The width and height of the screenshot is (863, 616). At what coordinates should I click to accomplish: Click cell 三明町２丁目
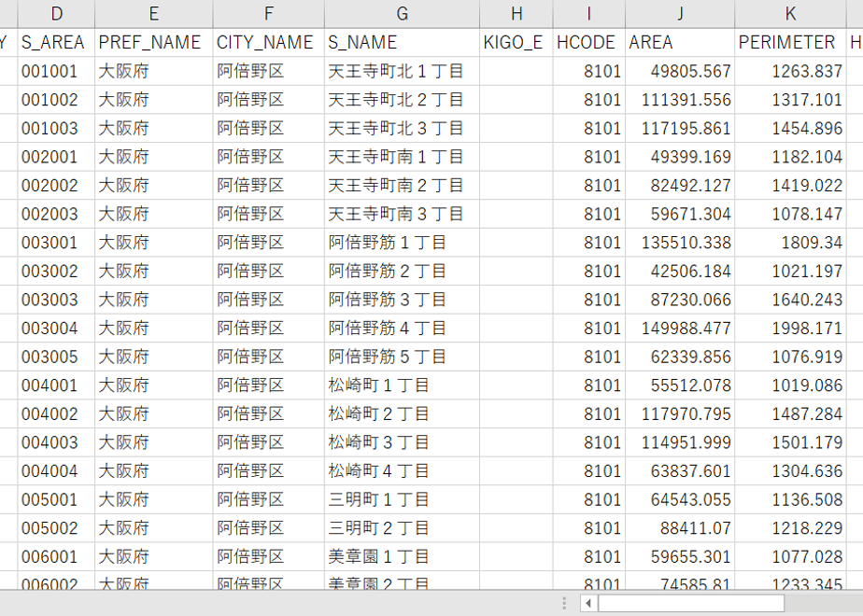(x=402, y=528)
